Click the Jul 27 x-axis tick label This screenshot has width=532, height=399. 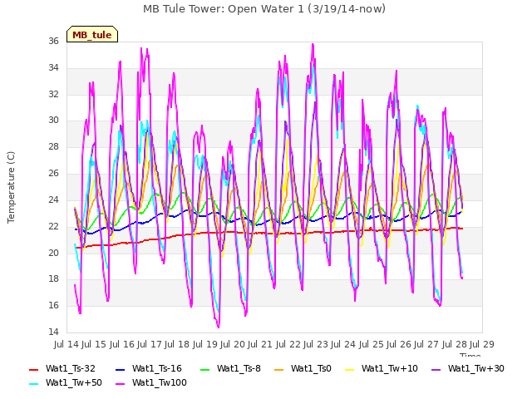(x=426, y=344)
